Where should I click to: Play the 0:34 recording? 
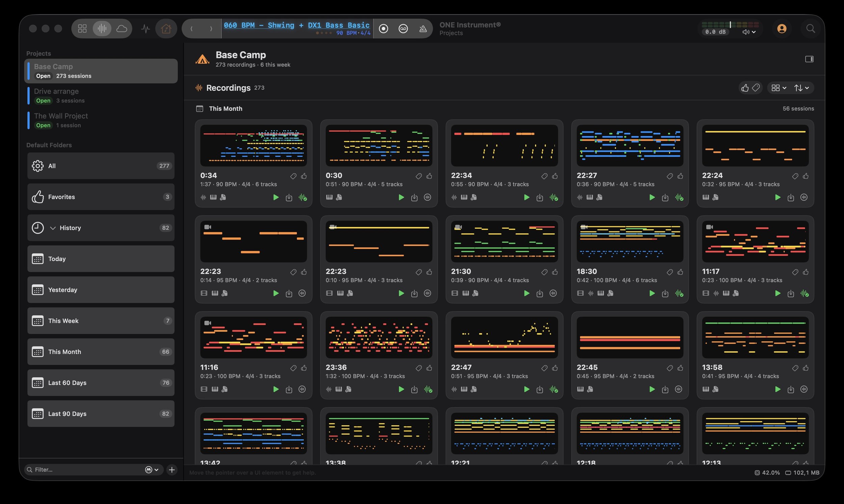coord(276,197)
